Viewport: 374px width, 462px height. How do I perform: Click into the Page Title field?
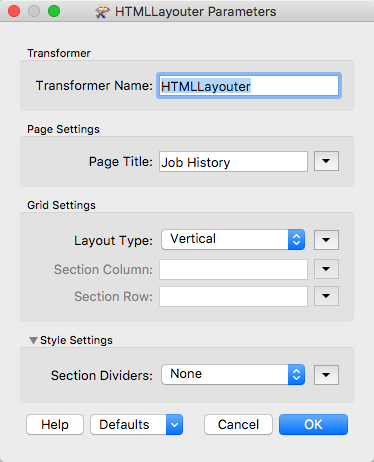tap(233, 162)
